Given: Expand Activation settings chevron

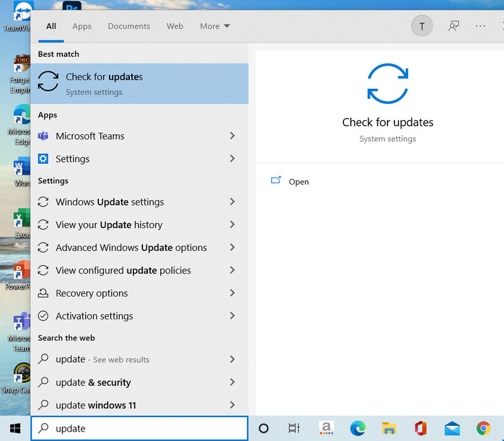Looking at the screenshot, I should (232, 316).
